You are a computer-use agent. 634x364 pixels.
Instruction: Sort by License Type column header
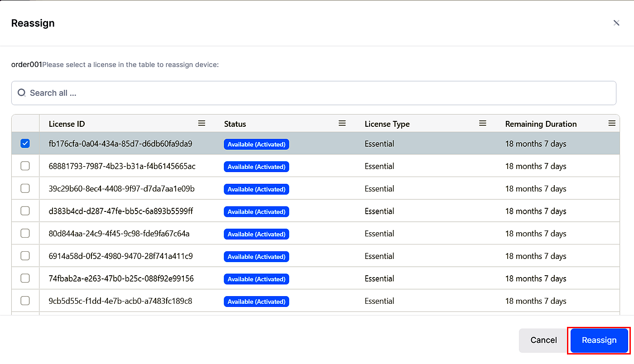[387, 124]
